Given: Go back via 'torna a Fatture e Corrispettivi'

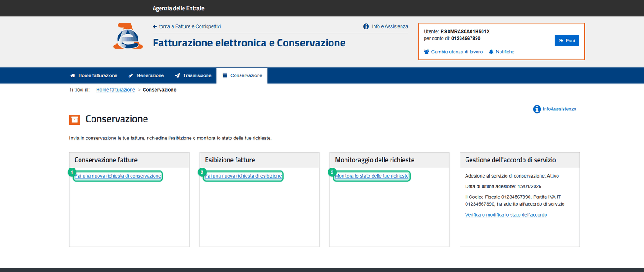Looking at the screenshot, I should click(x=187, y=27).
